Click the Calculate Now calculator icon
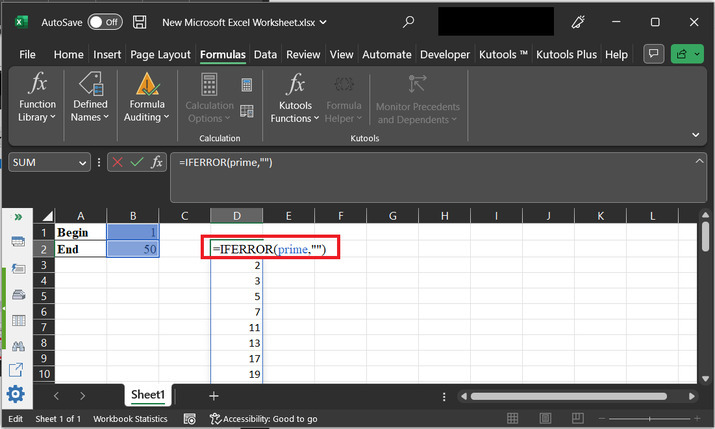This screenshot has height=429, width=715. pos(247,84)
